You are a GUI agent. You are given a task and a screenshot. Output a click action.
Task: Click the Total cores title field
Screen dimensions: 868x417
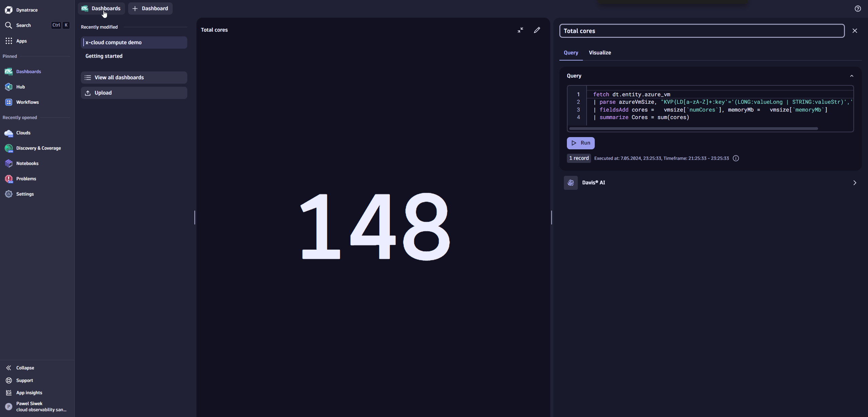702,31
